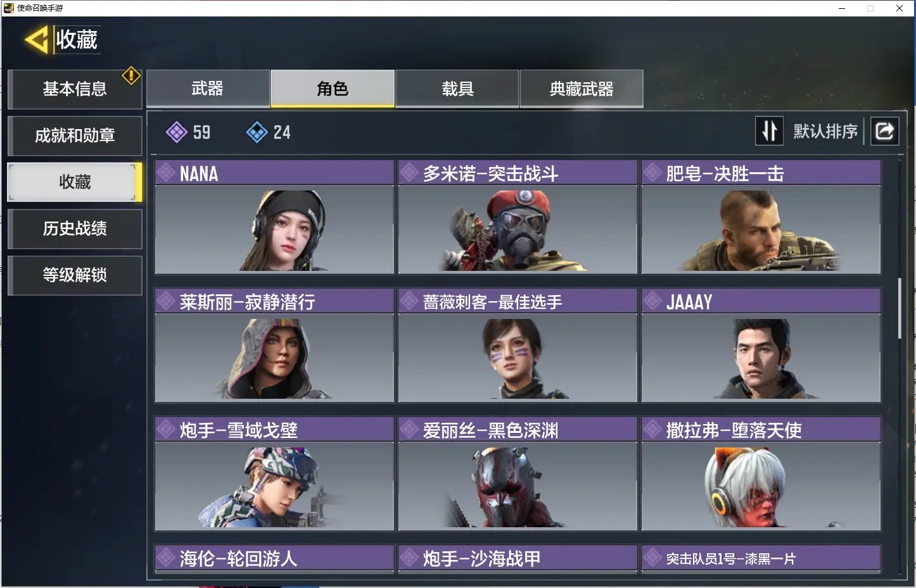Go to 历史战绩 page
This screenshot has height=588, width=916.
pyautogui.click(x=75, y=228)
